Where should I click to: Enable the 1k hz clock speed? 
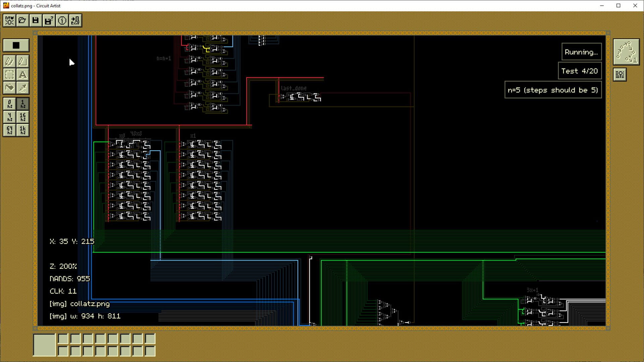[22, 130]
